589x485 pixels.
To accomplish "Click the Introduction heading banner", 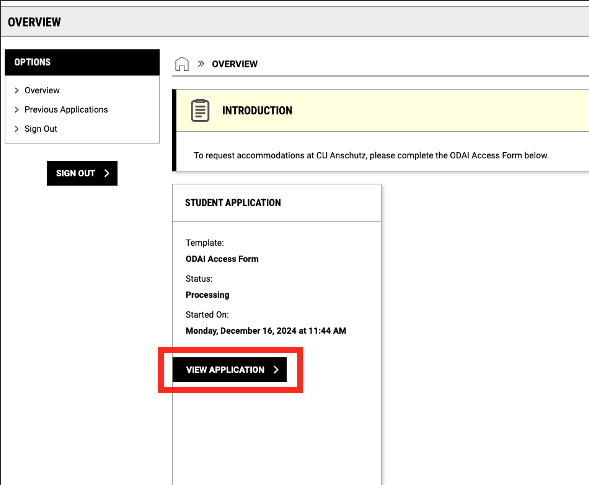I will tap(382, 110).
